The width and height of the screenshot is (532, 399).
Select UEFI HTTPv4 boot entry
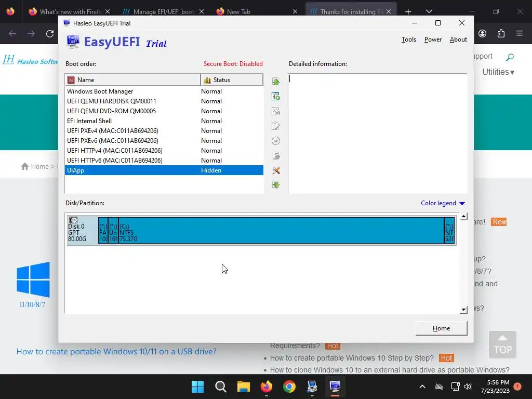tap(164, 150)
